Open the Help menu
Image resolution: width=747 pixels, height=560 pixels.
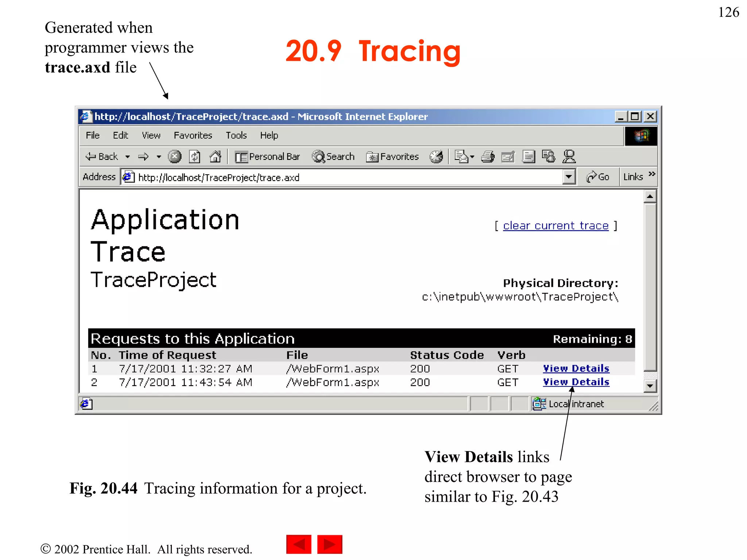269,136
